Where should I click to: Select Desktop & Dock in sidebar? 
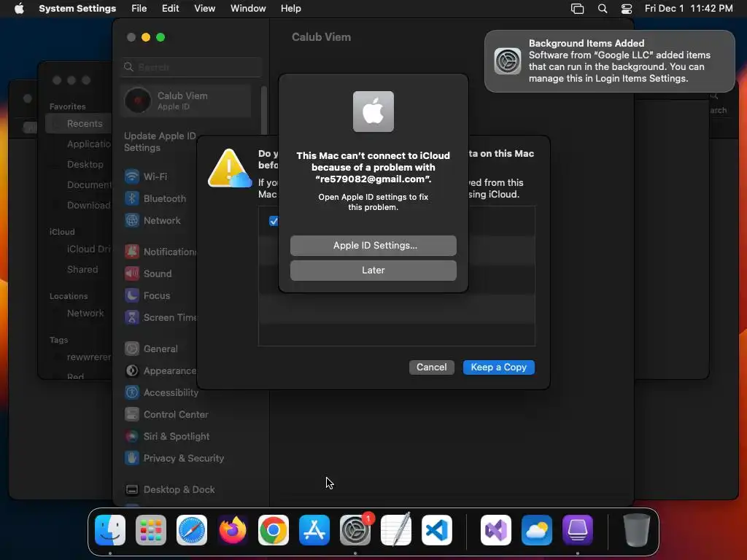[169, 489]
